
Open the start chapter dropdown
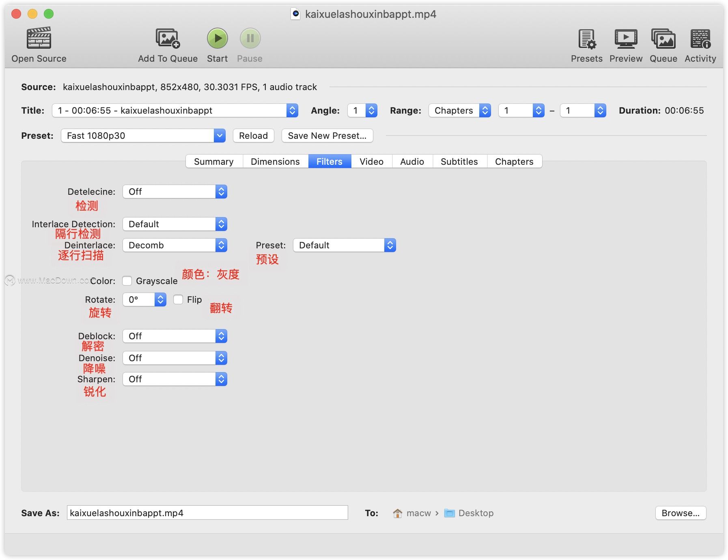(x=521, y=110)
